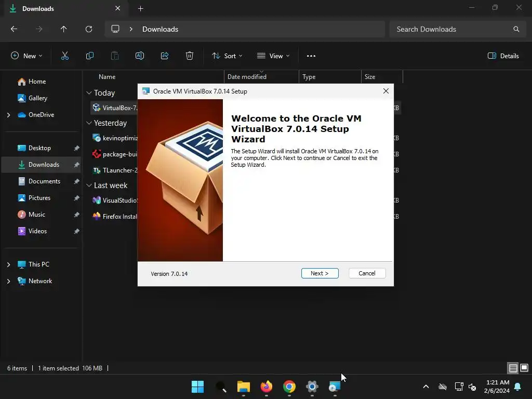Click the Cut scissors icon in toolbar
532x399 pixels.
(64, 56)
